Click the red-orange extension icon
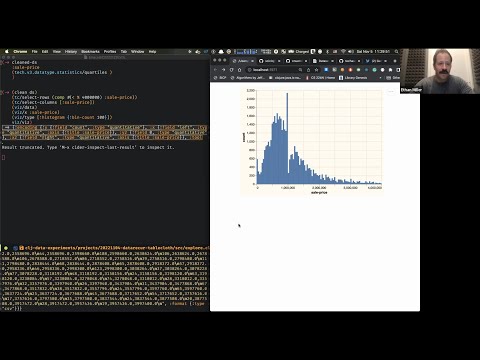 click(x=350, y=70)
